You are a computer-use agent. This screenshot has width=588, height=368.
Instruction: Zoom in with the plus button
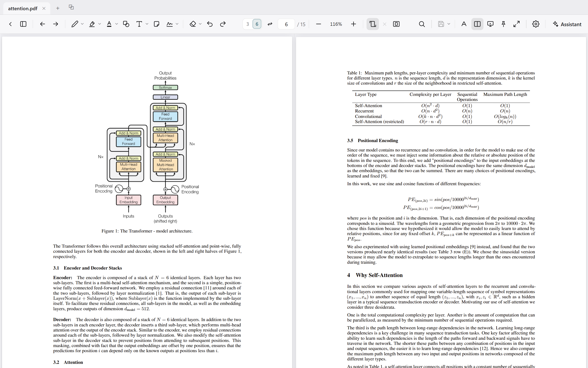[354, 24]
